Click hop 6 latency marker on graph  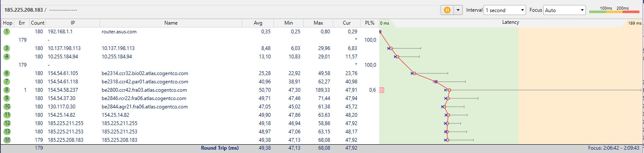pyautogui.click(x=414, y=73)
